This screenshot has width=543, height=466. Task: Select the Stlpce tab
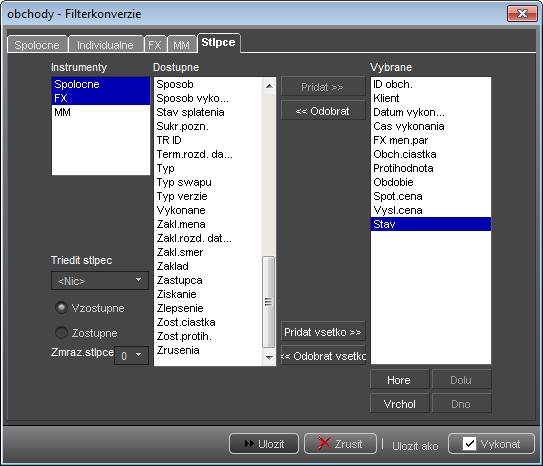point(219,43)
